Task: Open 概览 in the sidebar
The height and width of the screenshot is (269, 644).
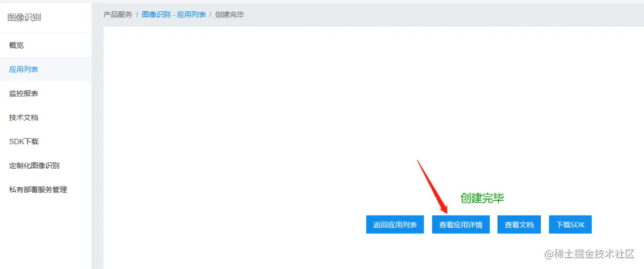Action: point(45,45)
